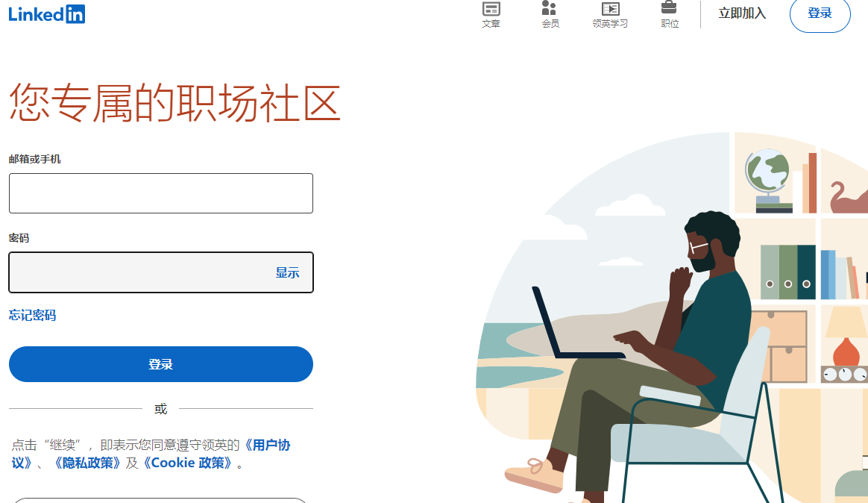Click the 密码 field label
The height and width of the screenshot is (503, 868).
pos(19,238)
